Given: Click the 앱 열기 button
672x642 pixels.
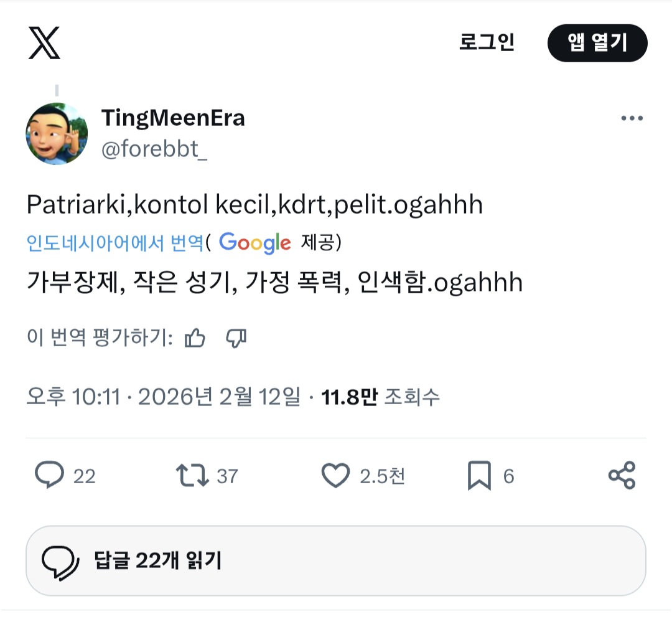Looking at the screenshot, I should (597, 43).
